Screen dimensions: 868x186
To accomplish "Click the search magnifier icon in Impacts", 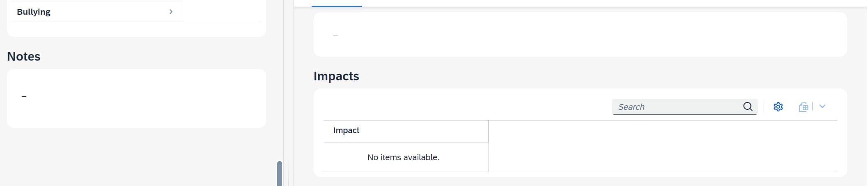I will (x=748, y=107).
